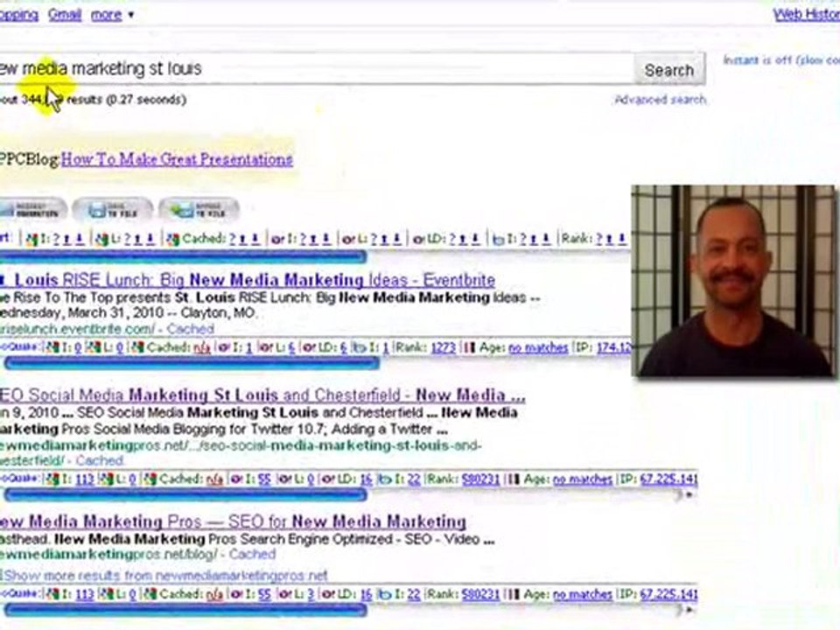
Task: Click Age no matches in Eventbrite bar
Action: pos(538,347)
